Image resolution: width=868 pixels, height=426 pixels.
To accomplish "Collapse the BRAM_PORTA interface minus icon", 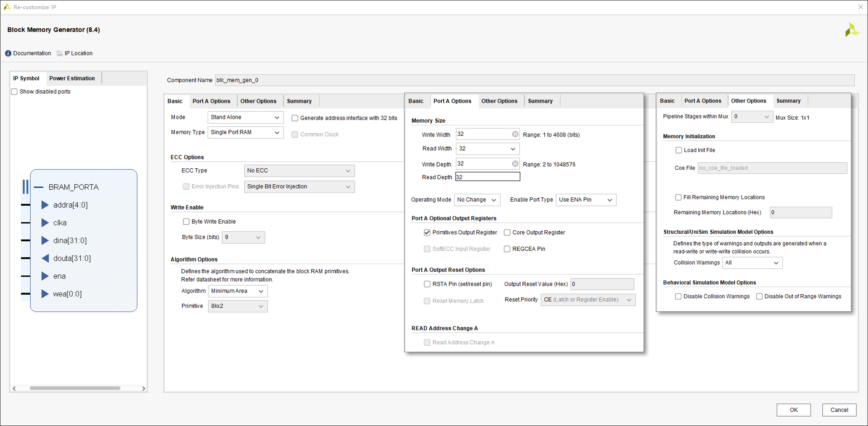I will (x=39, y=187).
